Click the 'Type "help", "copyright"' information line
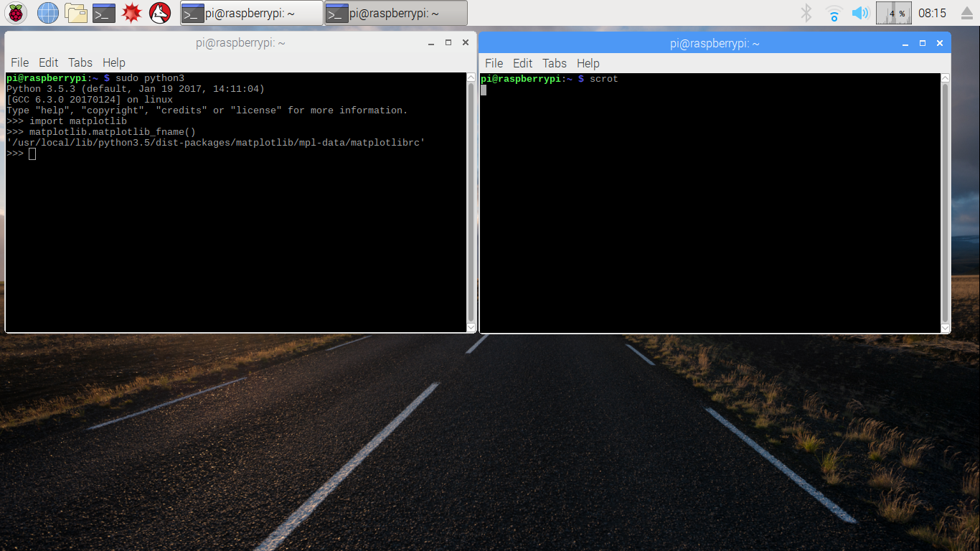Screen dimensions: 980x551 click(x=207, y=110)
